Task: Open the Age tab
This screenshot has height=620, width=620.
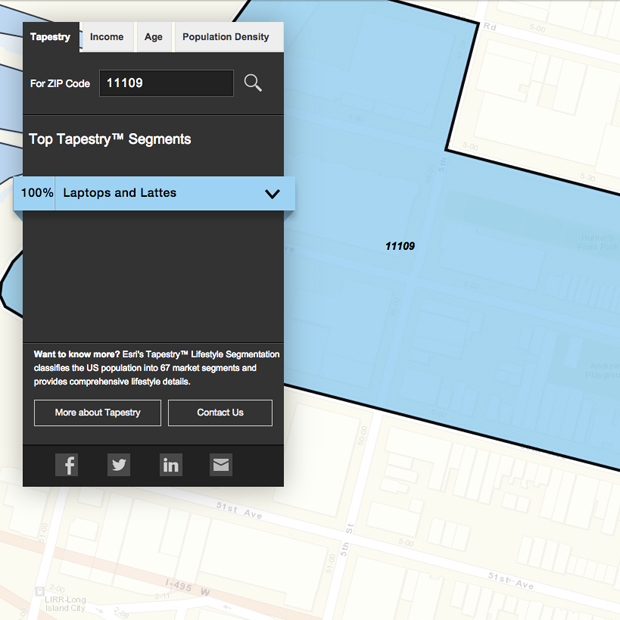Action: tap(153, 37)
